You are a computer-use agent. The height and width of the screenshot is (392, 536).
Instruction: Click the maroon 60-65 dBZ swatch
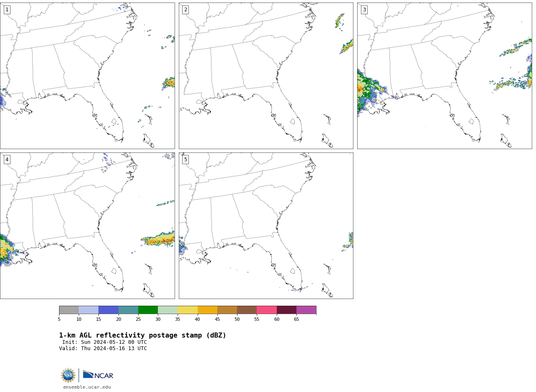[286, 310]
